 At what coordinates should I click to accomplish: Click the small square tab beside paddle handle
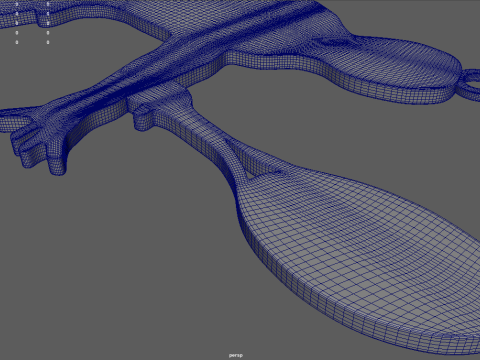pos(141,118)
